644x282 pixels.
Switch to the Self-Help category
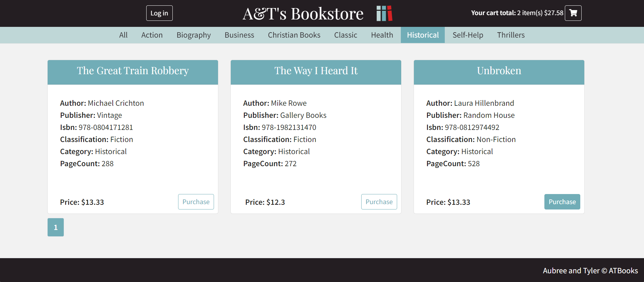pyautogui.click(x=468, y=35)
